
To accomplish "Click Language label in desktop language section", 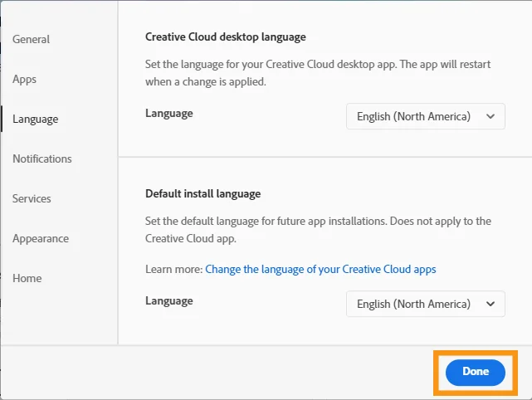I will pos(168,113).
